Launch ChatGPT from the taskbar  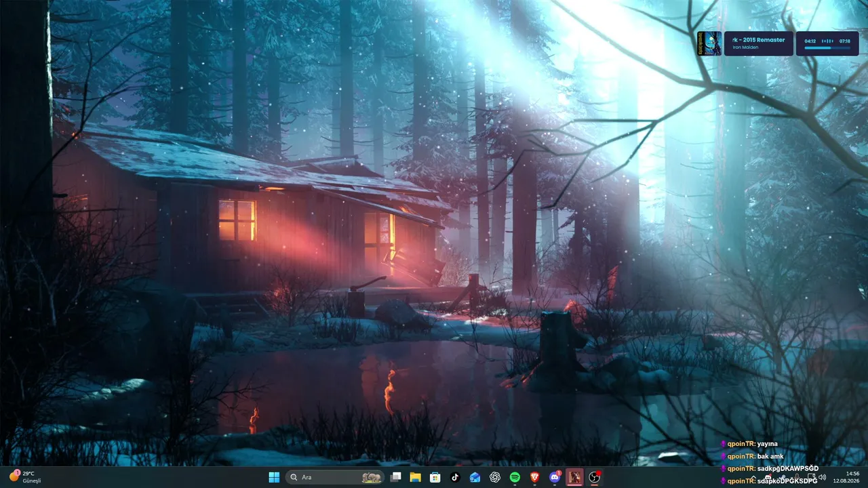tap(495, 477)
